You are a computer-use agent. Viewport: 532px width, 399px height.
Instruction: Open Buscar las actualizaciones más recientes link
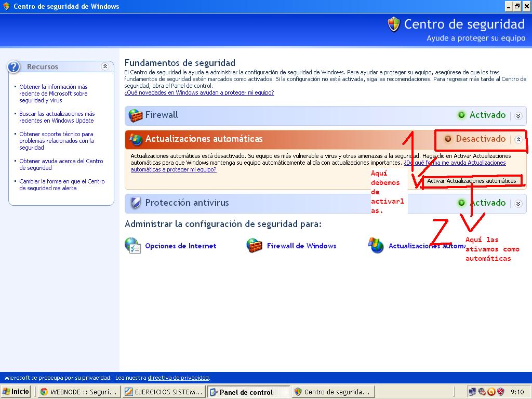(x=57, y=117)
